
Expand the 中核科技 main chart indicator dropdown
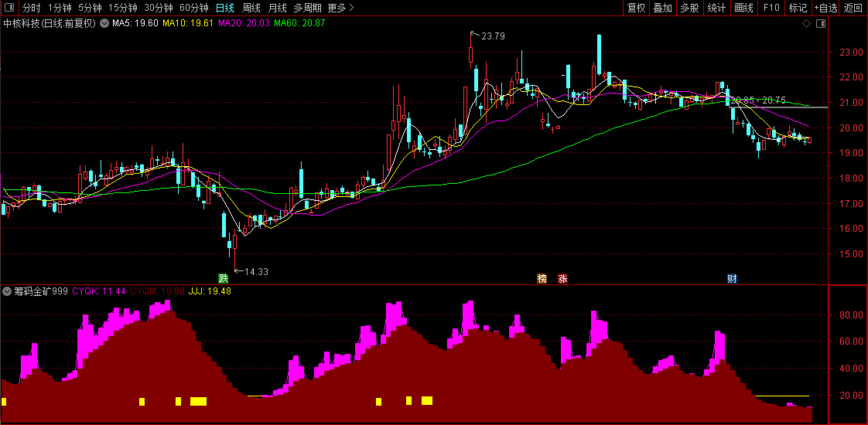click(x=104, y=24)
